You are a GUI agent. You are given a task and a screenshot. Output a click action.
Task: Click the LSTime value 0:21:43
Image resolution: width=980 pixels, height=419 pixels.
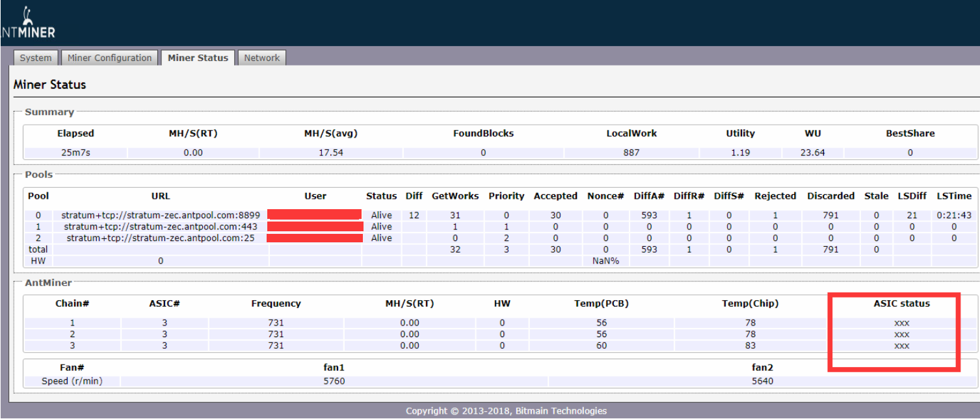(954, 215)
